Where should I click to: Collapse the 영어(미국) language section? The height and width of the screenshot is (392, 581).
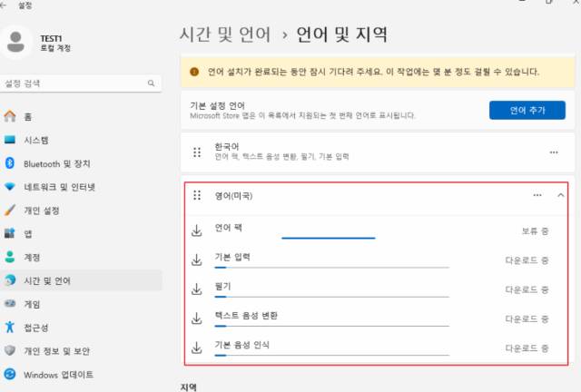coord(560,195)
